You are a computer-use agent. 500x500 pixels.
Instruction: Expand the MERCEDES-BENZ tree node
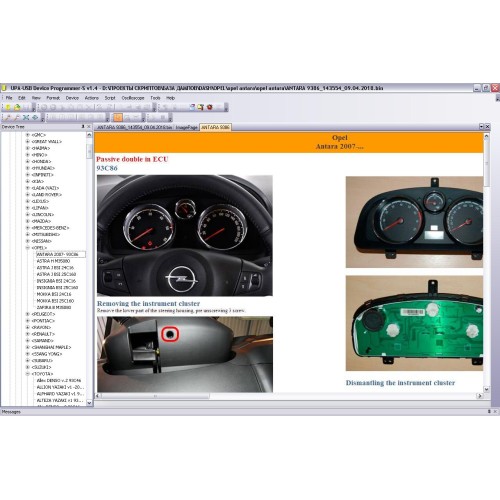(28, 228)
